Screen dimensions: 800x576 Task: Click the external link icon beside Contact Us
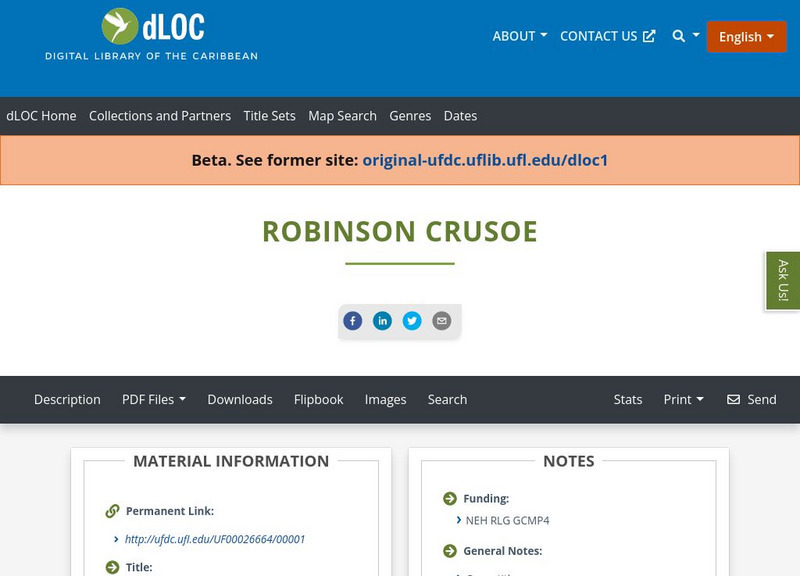tap(650, 35)
